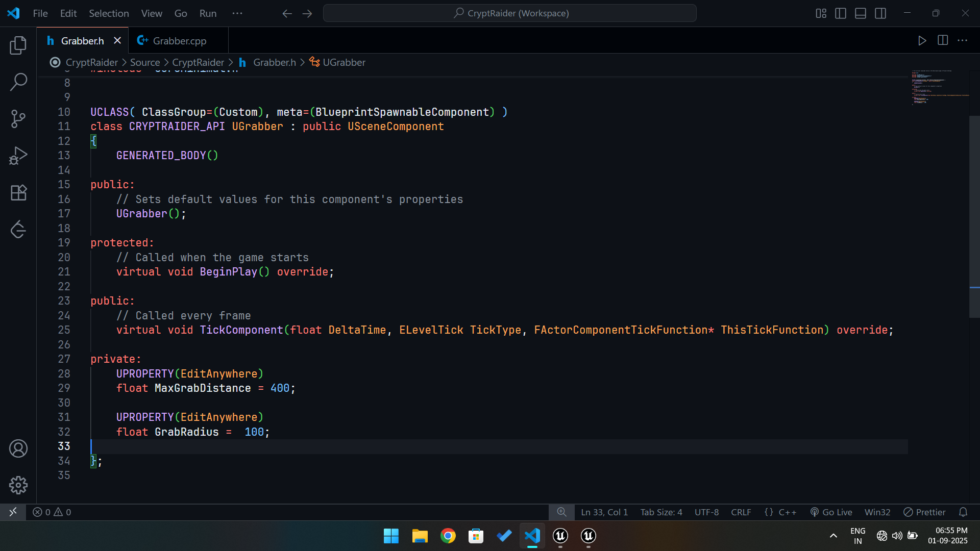Toggle the bottom panel layout button
The width and height of the screenshot is (980, 551).
click(x=861, y=13)
